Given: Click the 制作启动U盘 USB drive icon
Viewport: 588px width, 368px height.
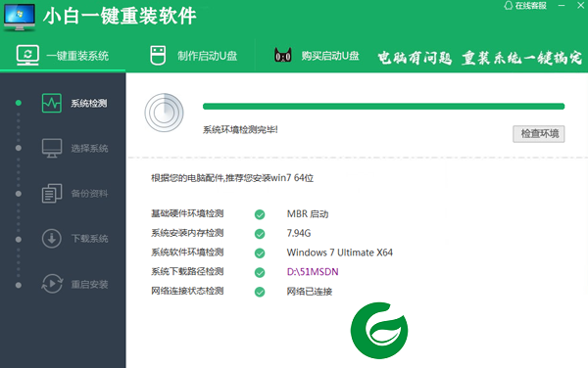Looking at the screenshot, I should (x=158, y=56).
